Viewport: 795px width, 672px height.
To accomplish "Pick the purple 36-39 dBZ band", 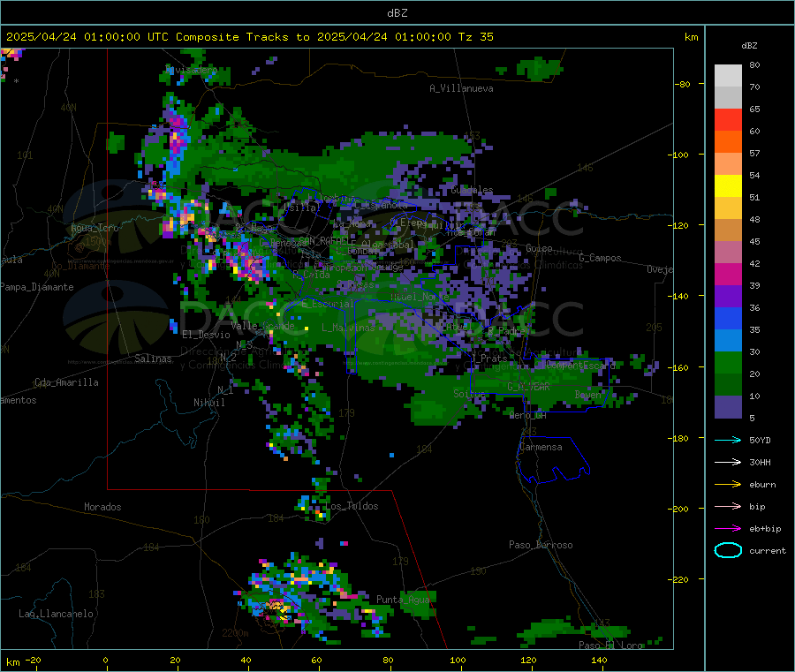I will [728, 297].
